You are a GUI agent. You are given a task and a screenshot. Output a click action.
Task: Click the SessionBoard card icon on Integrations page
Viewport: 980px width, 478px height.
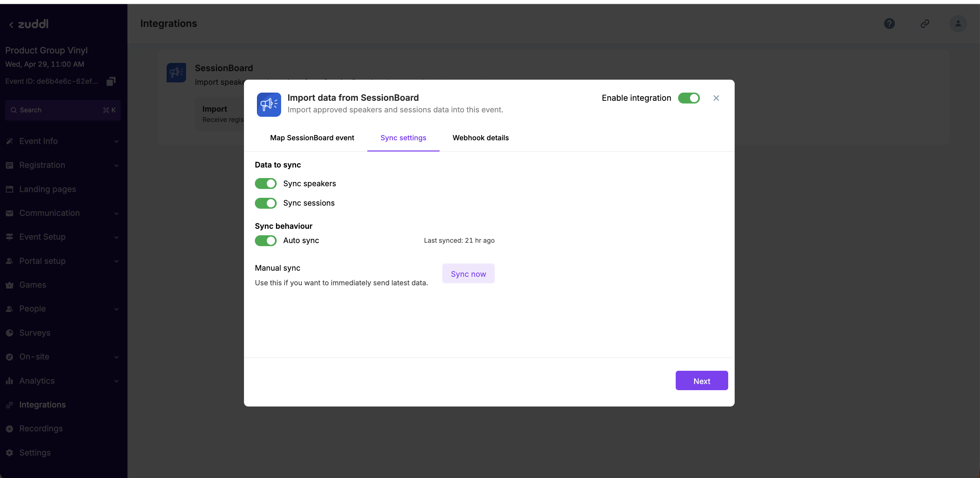(x=176, y=73)
